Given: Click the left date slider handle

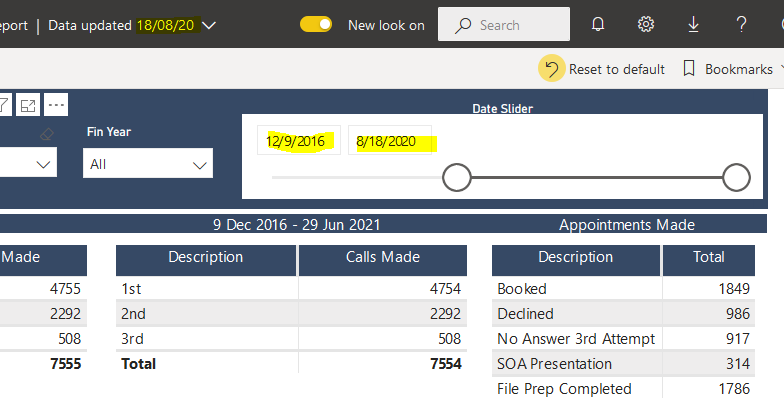Looking at the screenshot, I should [x=456, y=177].
